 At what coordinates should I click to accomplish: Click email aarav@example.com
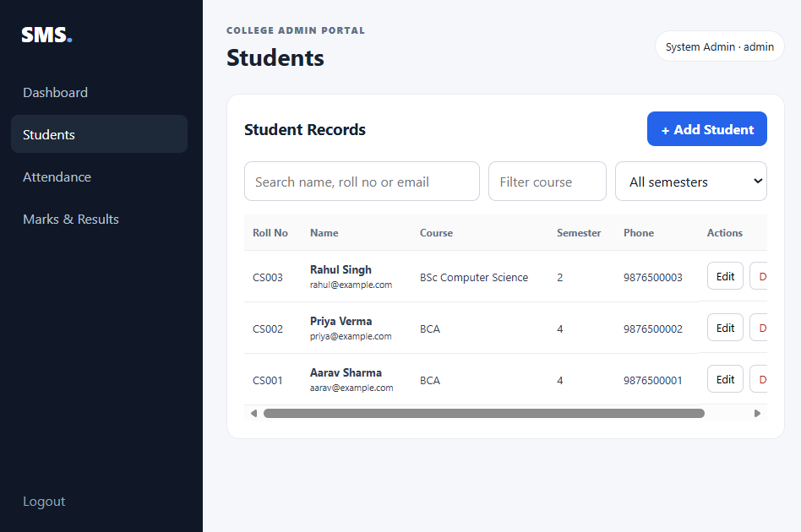tap(351, 388)
